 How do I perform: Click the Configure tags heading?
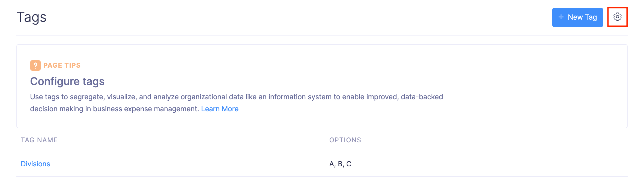[x=67, y=81]
